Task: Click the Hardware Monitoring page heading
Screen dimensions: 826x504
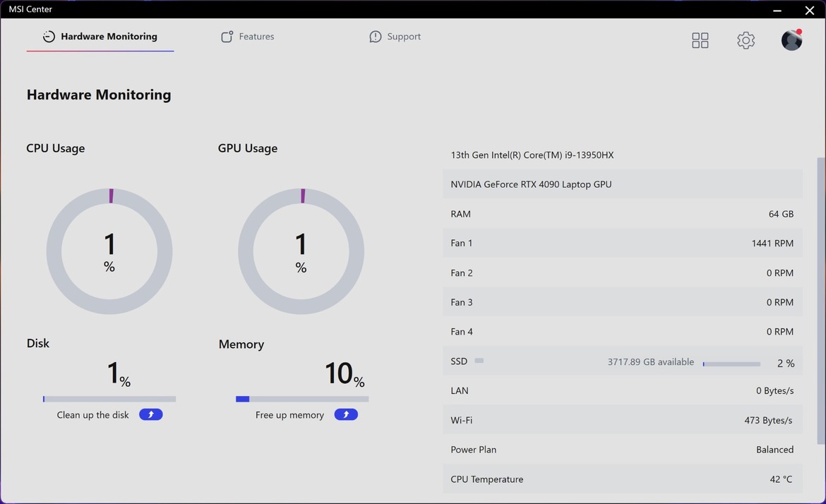Action: [x=99, y=95]
